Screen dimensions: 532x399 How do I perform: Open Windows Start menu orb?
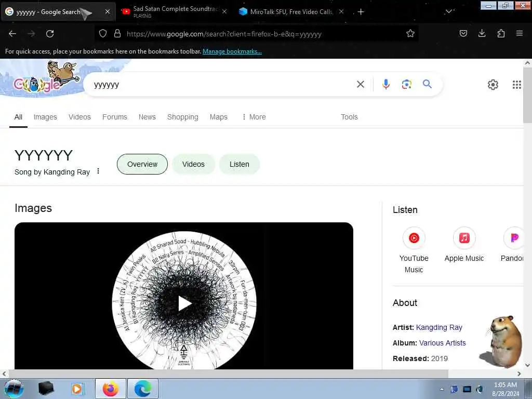click(x=14, y=389)
